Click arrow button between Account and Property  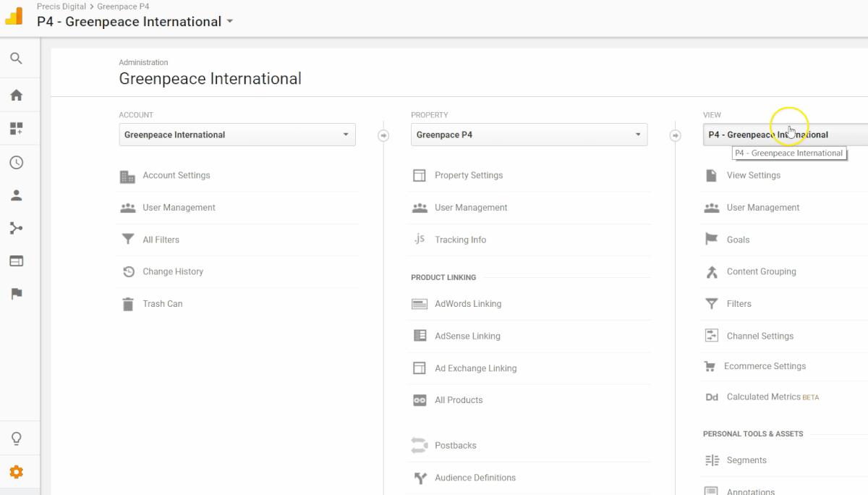pyautogui.click(x=383, y=135)
